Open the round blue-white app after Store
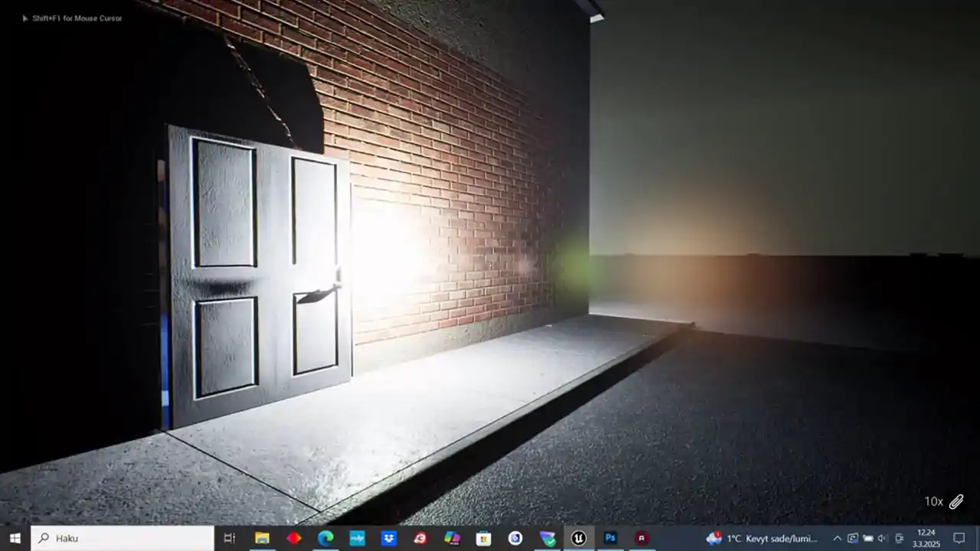The height and width of the screenshot is (551, 980). [515, 538]
